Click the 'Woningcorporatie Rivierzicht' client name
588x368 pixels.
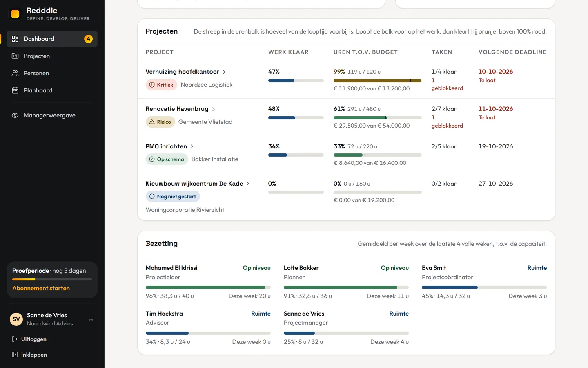[x=185, y=210]
